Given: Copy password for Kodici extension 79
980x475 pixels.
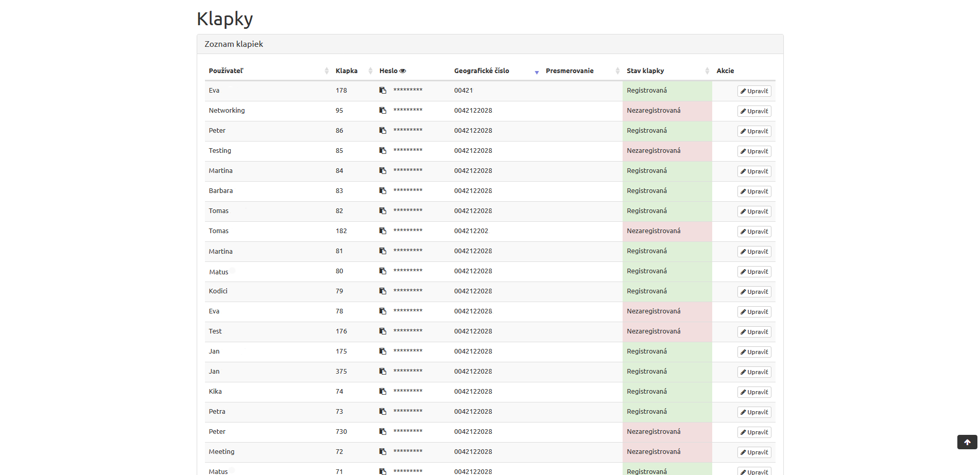Looking at the screenshot, I should coord(383,291).
